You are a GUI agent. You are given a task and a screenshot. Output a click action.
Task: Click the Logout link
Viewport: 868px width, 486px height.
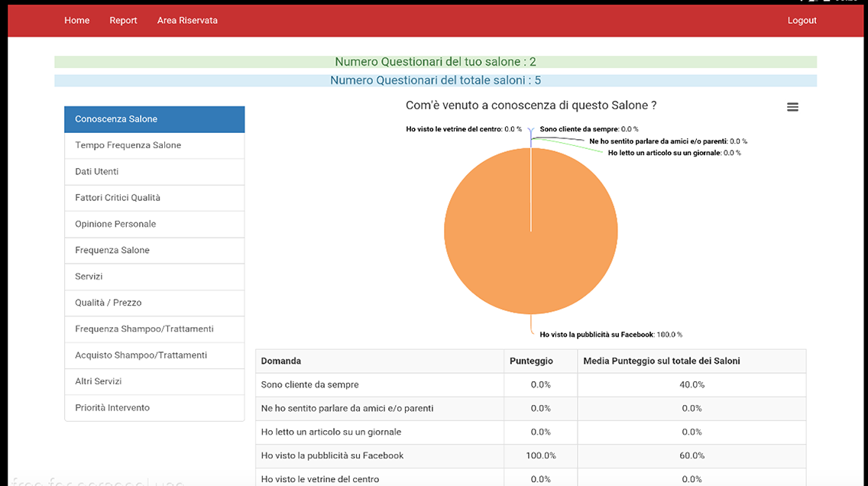[x=802, y=21]
